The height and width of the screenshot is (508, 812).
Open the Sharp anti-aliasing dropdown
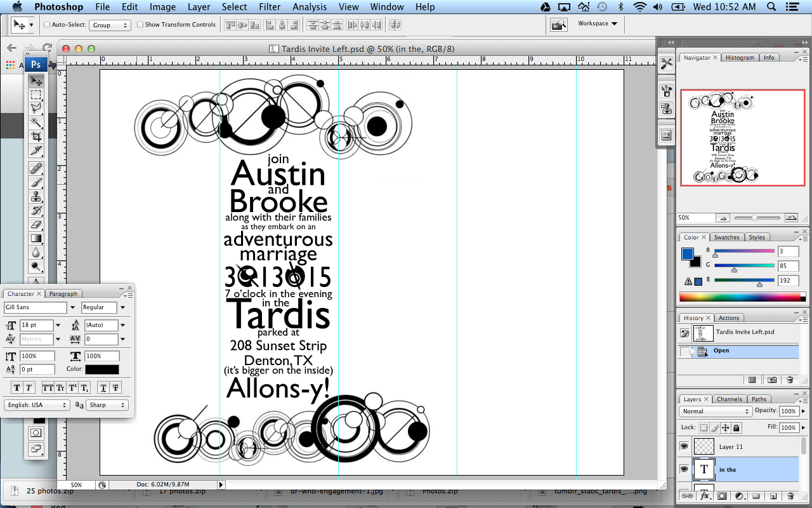[107, 404]
